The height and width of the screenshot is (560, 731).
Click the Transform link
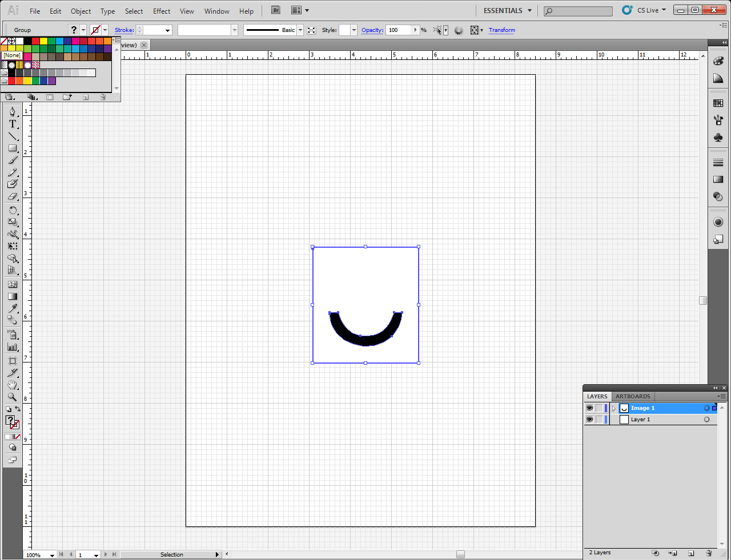pyautogui.click(x=502, y=30)
